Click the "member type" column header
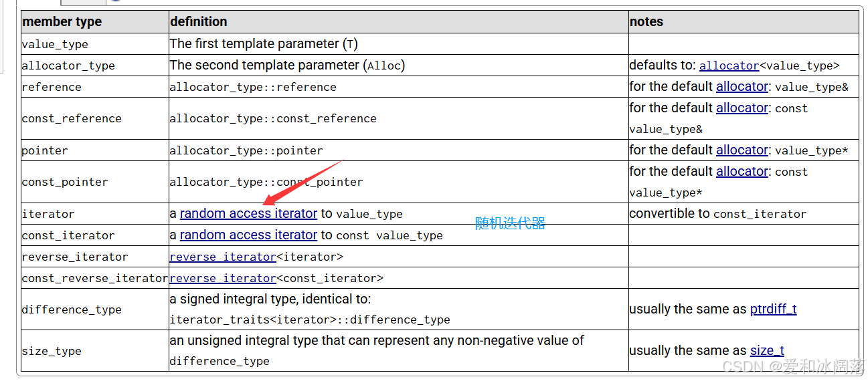The height and width of the screenshot is (381, 868). pos(62,21)
